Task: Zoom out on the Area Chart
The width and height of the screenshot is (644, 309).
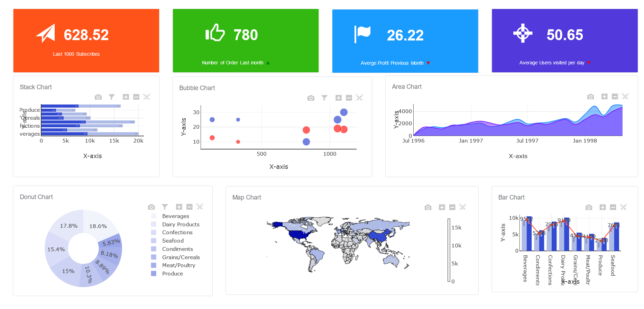Action: coord(615,97)
